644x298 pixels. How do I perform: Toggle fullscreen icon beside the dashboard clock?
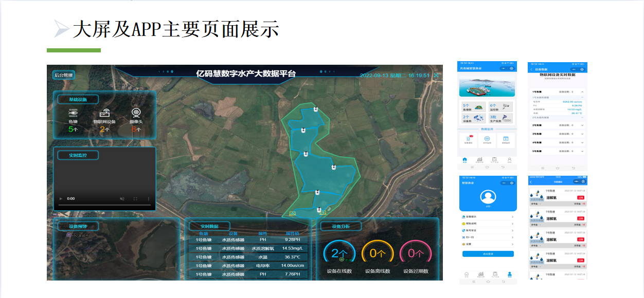436,76
